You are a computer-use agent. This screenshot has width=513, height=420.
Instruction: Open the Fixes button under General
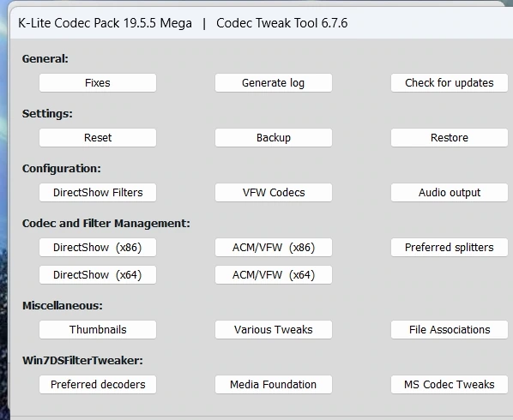point(98,82)
